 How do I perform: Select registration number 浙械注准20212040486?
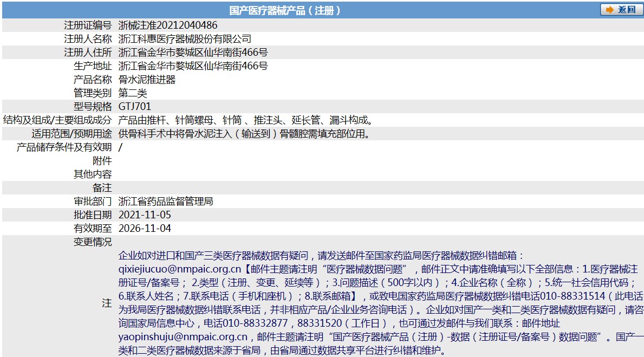coord(167,25)
